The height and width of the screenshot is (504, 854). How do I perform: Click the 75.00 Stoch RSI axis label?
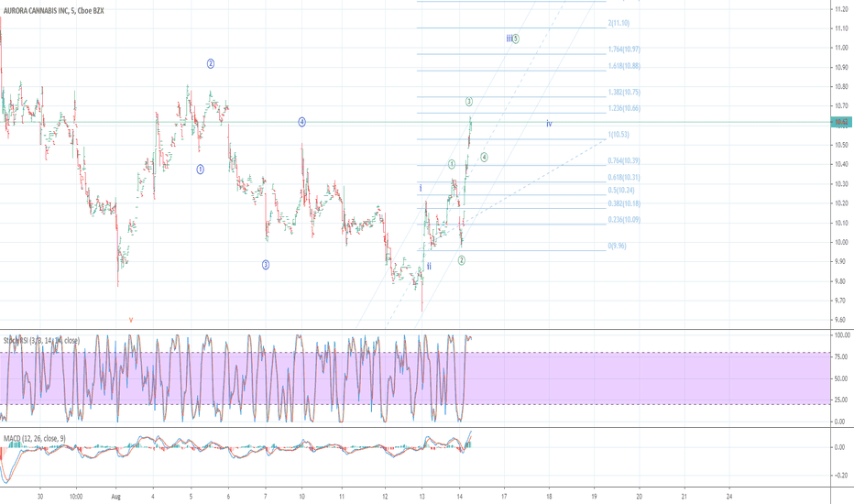[x=841, y=356]
